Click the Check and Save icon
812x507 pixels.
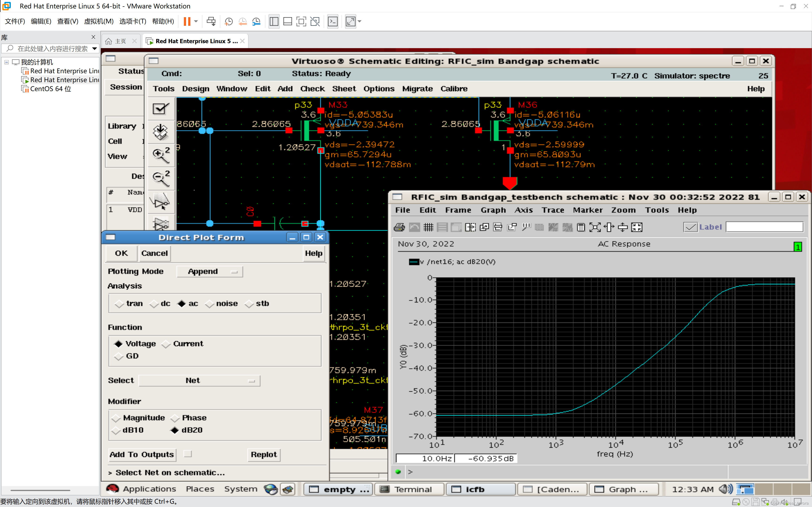(161, 109)
